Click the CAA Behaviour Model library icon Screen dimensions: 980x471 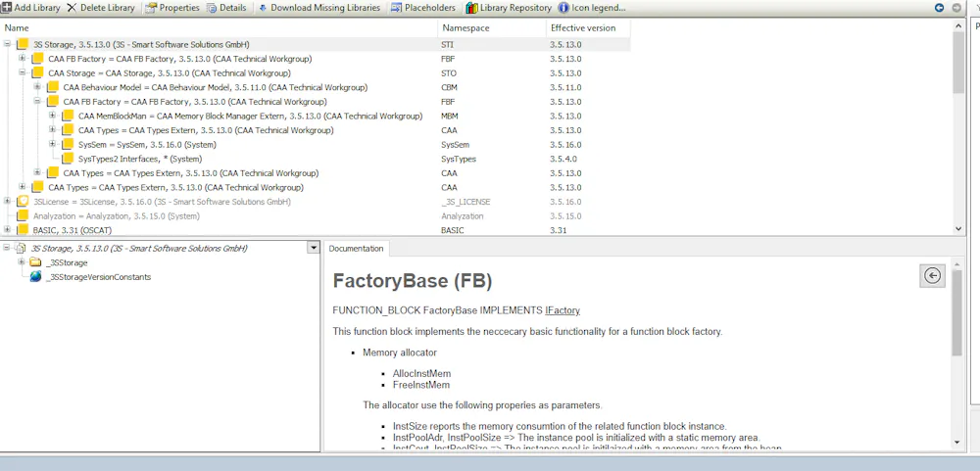tap(53, 87)
